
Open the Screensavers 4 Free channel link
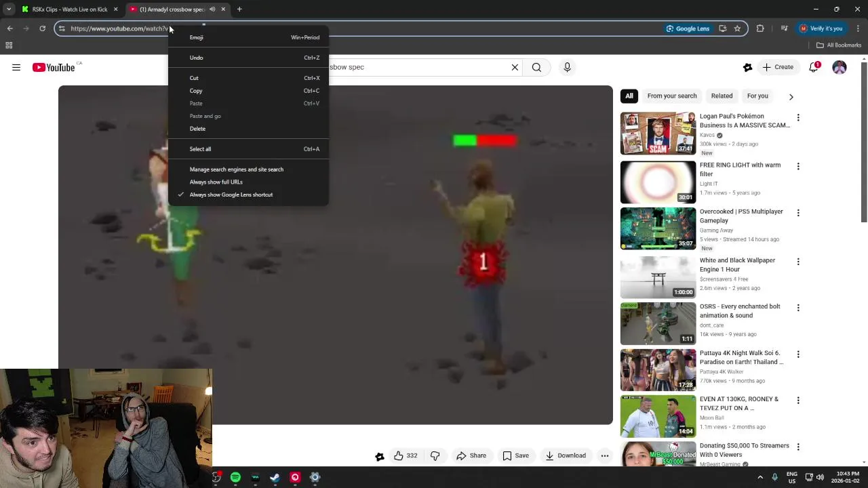(x=724, y=279)
